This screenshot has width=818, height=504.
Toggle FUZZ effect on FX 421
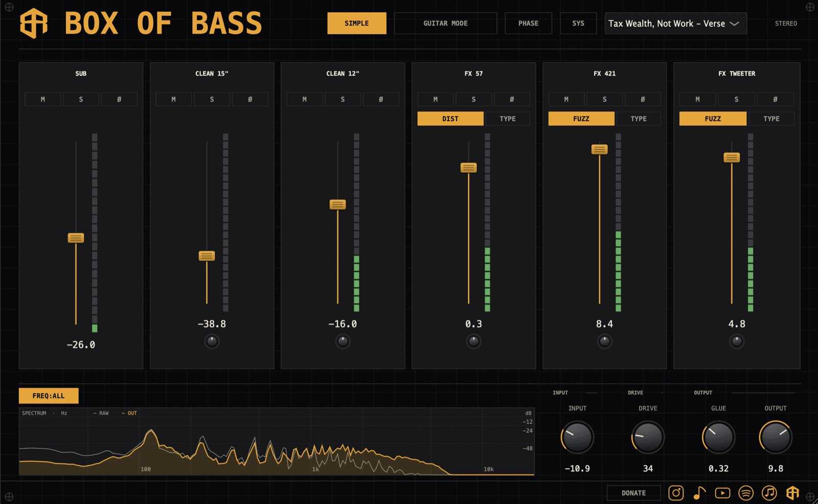pos(581,119)
